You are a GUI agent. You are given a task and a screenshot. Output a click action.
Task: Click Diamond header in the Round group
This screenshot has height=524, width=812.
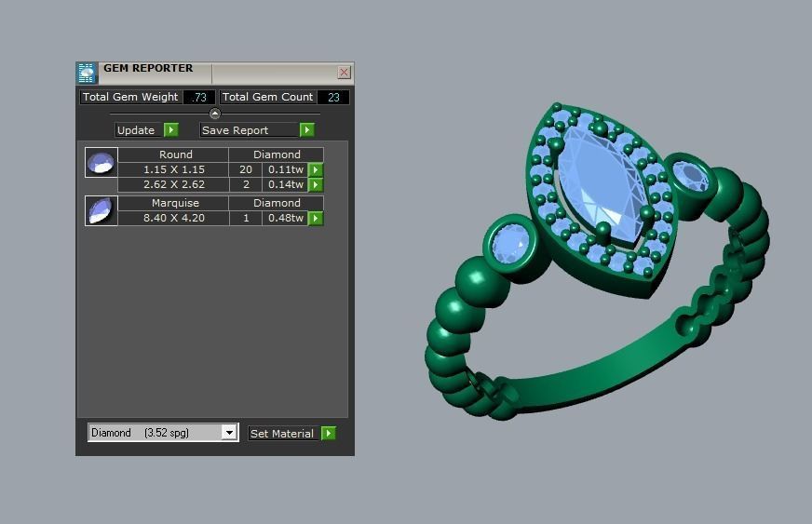277,155
